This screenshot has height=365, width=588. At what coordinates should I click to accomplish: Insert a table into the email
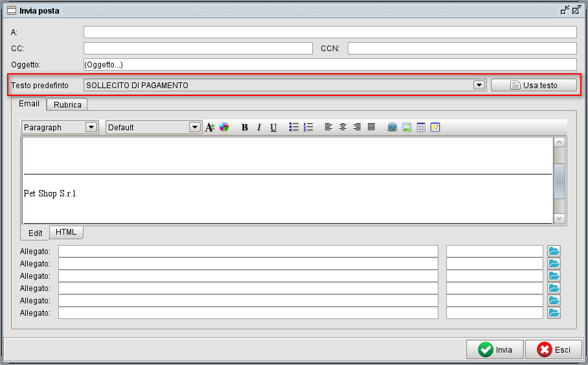point(421,128)
